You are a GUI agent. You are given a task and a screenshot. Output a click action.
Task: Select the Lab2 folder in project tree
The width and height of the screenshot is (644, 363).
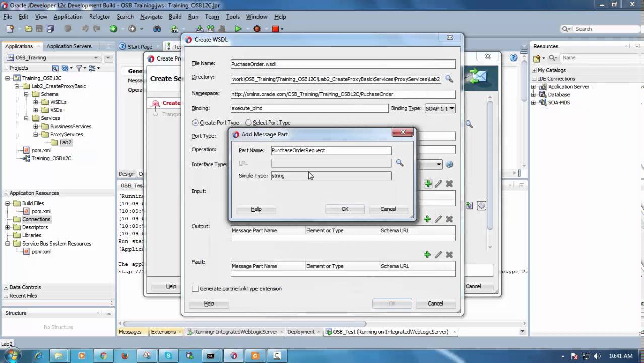66,143
